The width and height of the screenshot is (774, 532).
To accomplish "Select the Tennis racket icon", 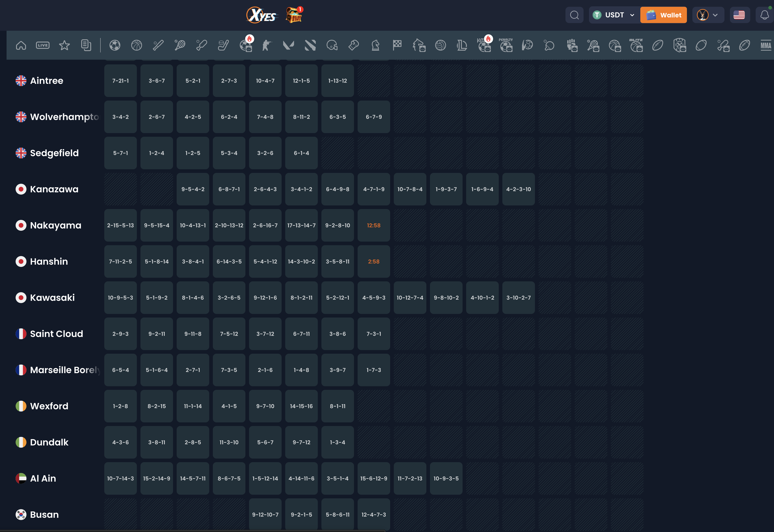I will click(x=180, y=45).
